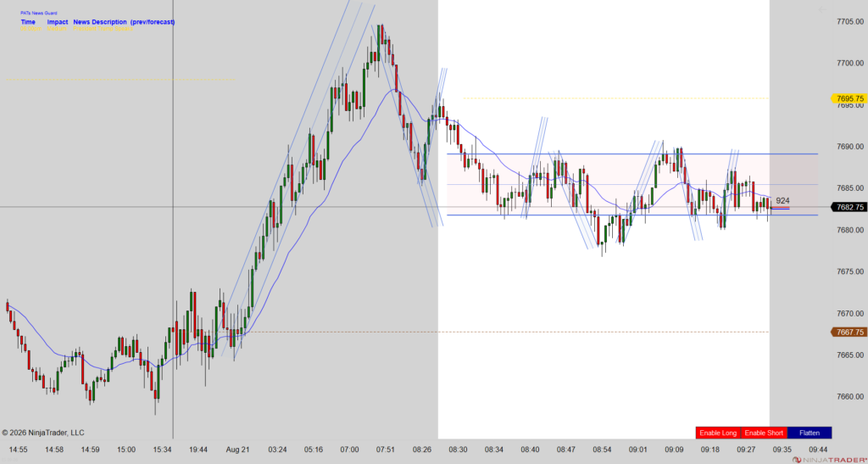This screenshot has height=464, width=868.
Task: Click the 09:18 time axis label
Action: 710,449
